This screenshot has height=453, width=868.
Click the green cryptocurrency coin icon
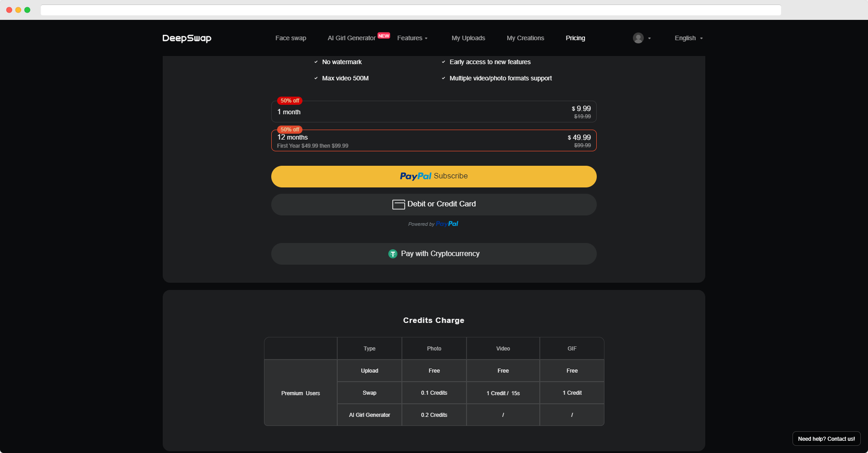click(392, 253)
